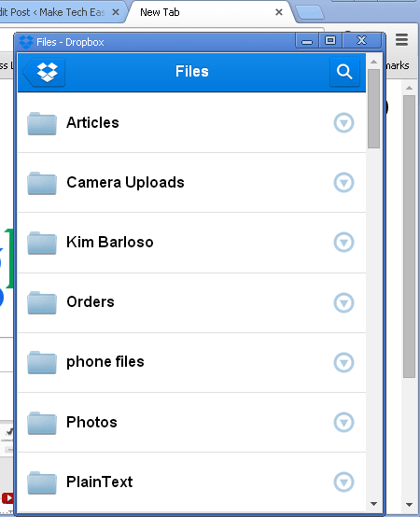
Task: Expand options arrow for Articles
Action: click(x=343, y=123)
